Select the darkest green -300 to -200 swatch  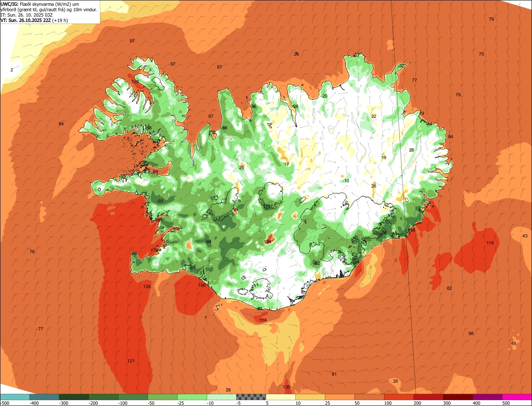74,397
